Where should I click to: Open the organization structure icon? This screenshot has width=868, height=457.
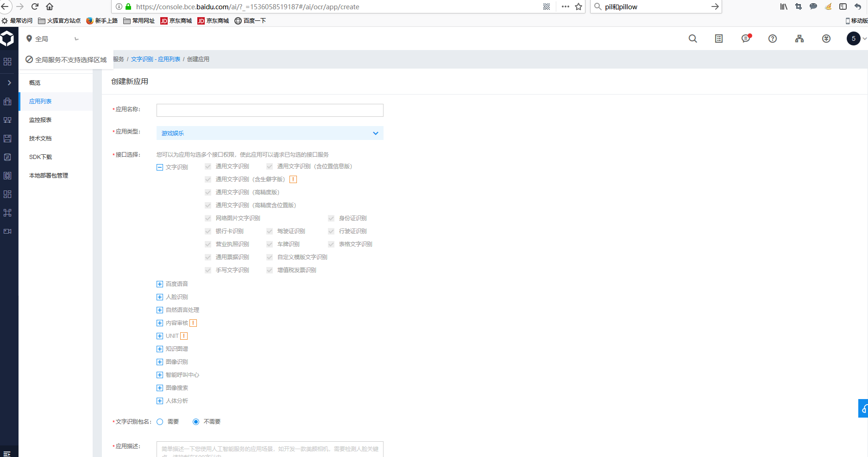point(799,39)
